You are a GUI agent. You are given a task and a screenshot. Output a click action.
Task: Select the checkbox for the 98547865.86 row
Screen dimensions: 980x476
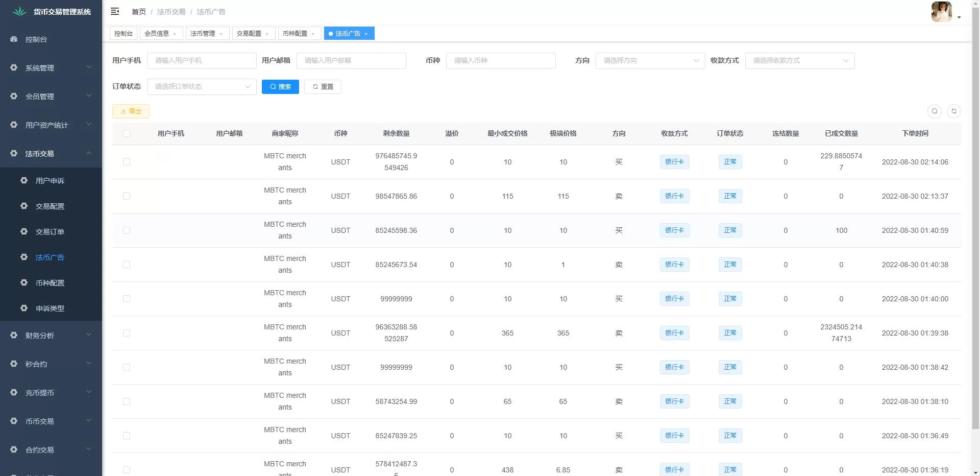(127, 196)
